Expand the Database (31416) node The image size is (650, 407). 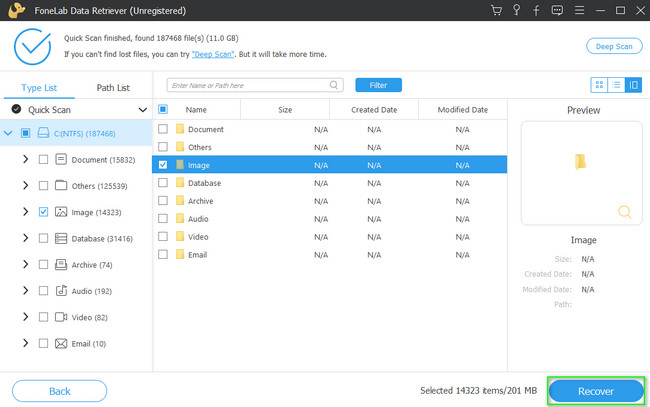tap(25, 238)
